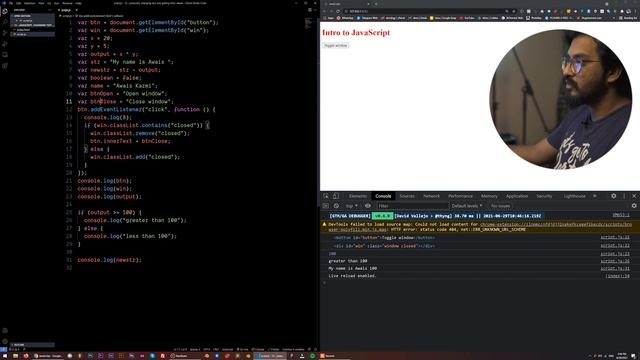The image size is (640, 360).
Task: Open the top context dropdown
Action: coord(351,206)
